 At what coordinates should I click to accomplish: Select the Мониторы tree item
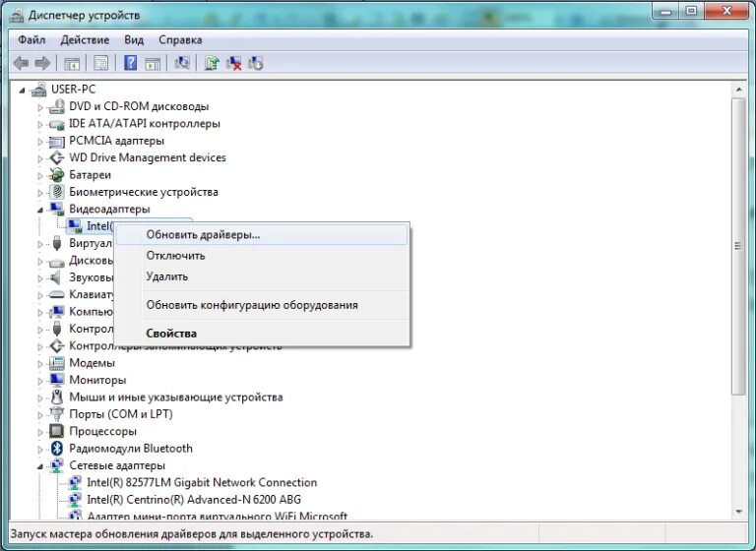pyautogui.click(x=97, y=380)
